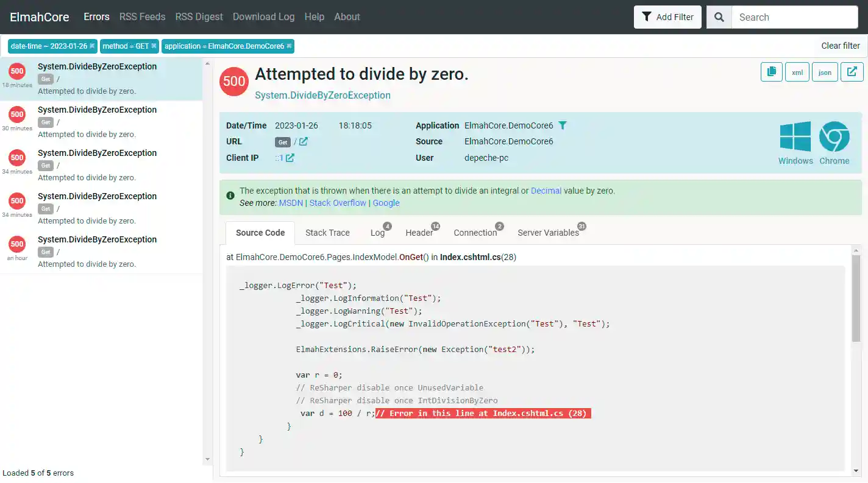Click the Get method badge beside URL
Viewport: 868px width, 483px height.
283,142
